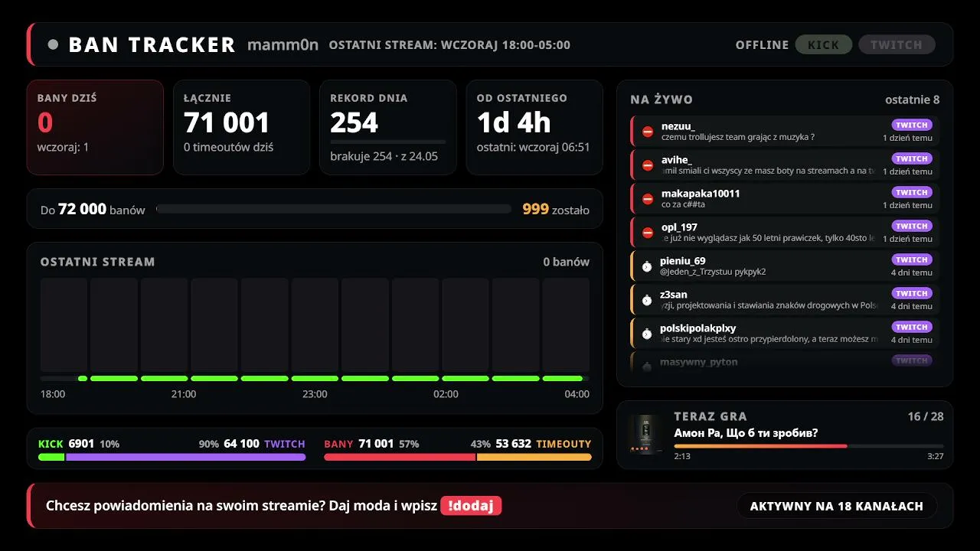Click the !dodaj command badge
Screen dimensions: 980x551
pyautogui.click(x=471, y=506)
